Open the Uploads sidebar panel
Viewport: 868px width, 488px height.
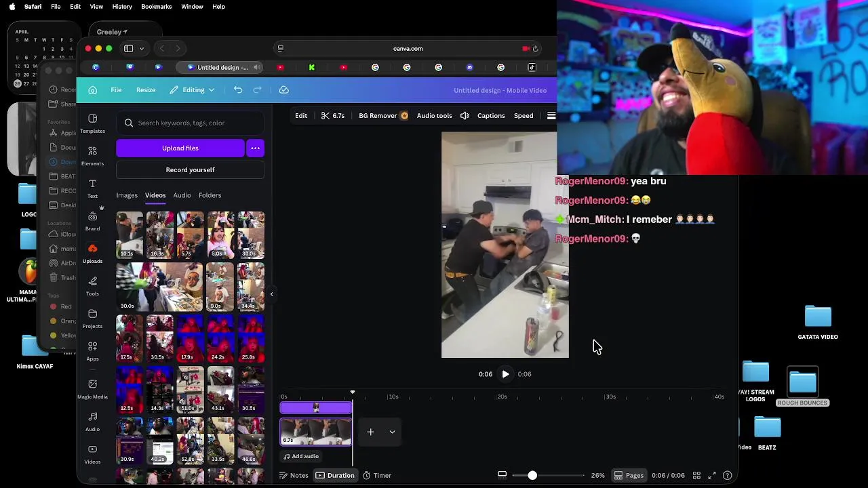92,253
